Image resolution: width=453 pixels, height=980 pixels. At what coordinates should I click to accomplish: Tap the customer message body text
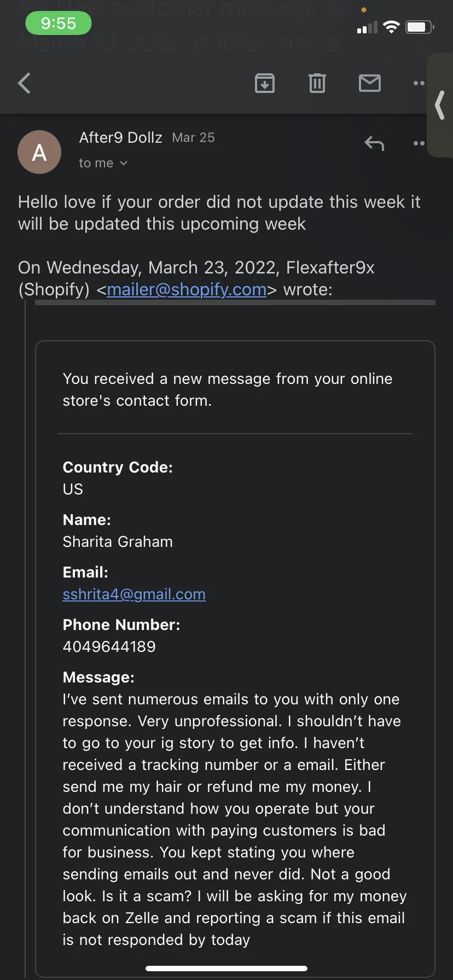click(x=234, y=819)
